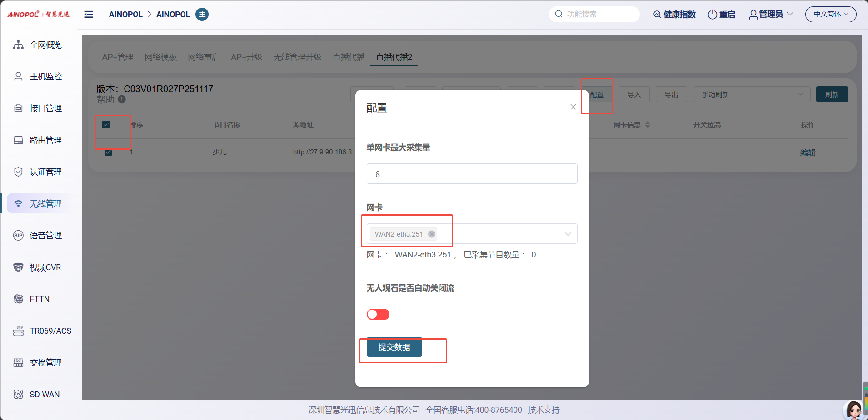Click the 单网卡最大采集量 input field

tap(472, 174)
